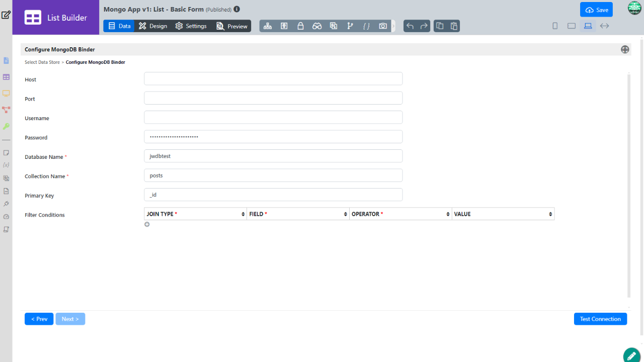Click the Test Connection button

pyautogui.click(x=600, y=319)
